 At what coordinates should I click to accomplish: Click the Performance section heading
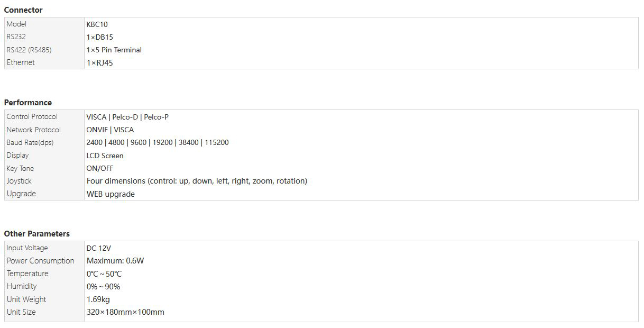point(28,103)
